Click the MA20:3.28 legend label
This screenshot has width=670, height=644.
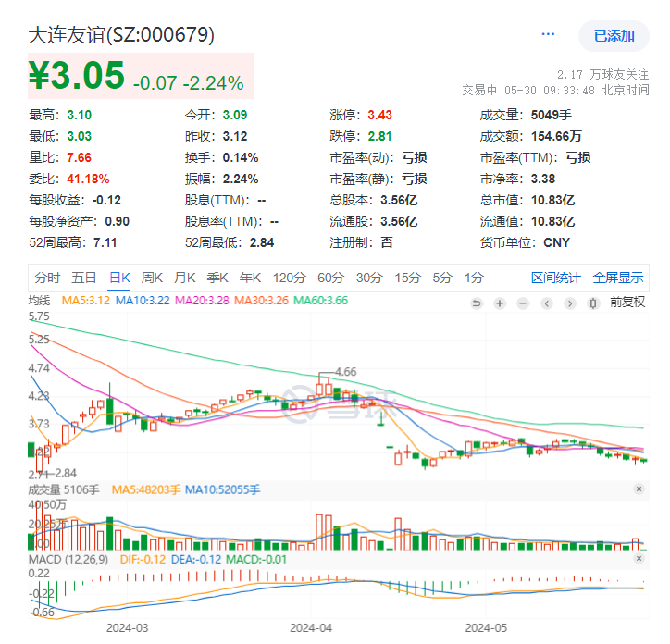tap(202, 301)
